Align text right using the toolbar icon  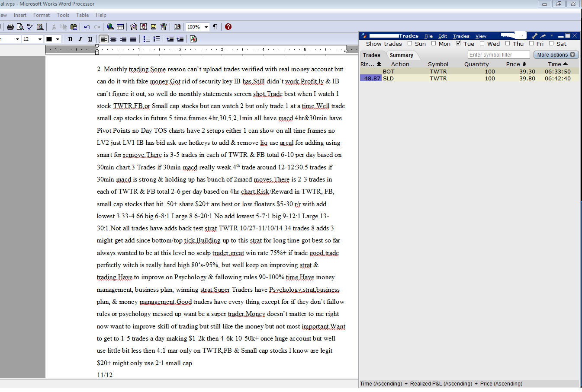tap(123, 39)
